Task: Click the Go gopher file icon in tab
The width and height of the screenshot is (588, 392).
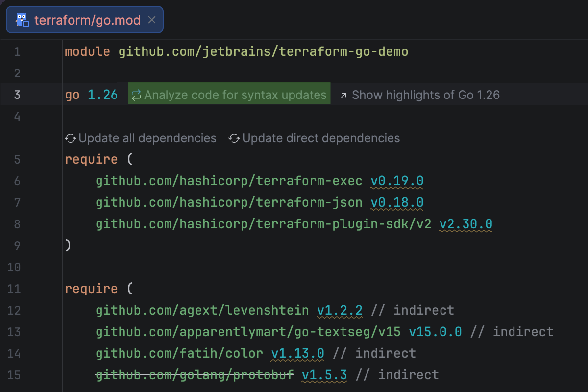Action: 22,20
